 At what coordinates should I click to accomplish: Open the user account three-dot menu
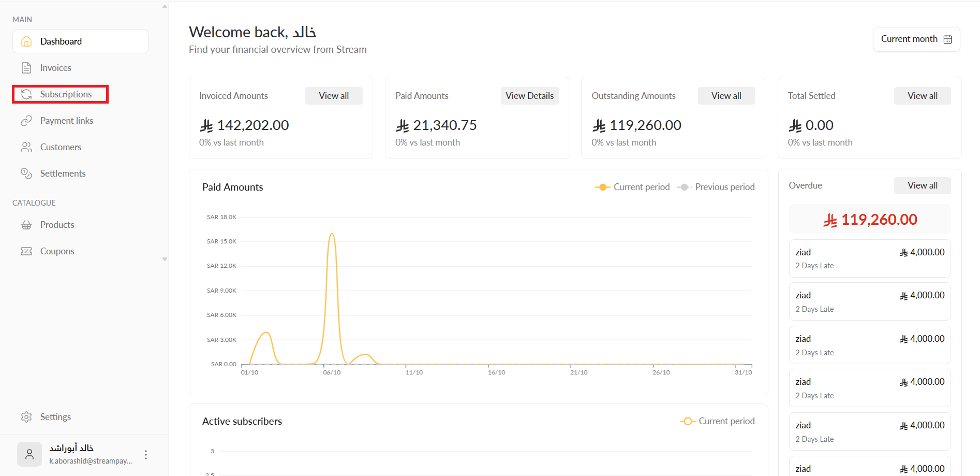(146, 455)
